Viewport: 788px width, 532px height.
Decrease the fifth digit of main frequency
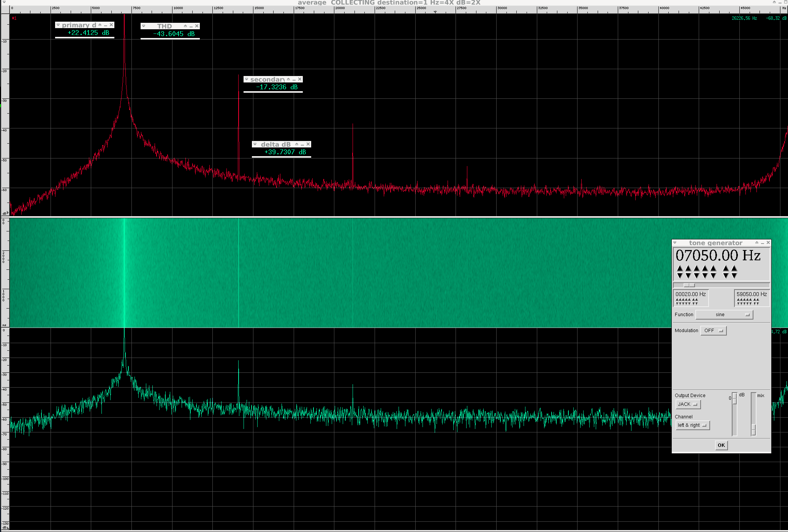click(x=714, y=275)
